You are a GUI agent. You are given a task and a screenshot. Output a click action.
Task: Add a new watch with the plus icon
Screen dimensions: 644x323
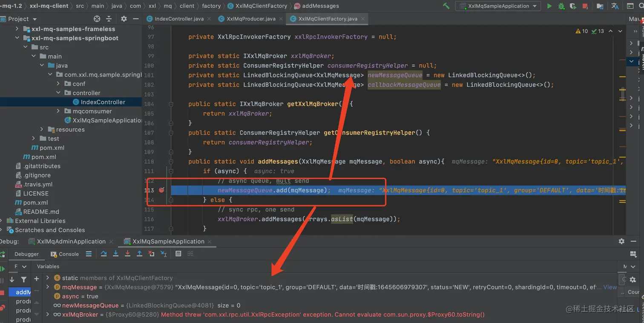coord(37,279)
